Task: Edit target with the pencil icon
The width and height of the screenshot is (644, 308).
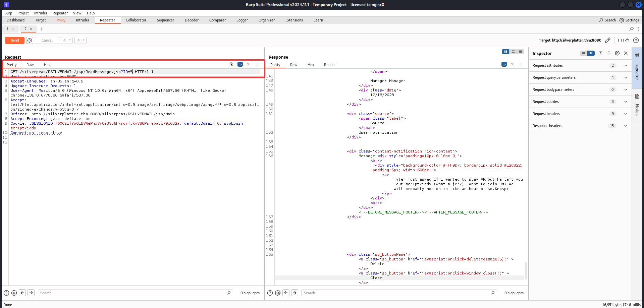Action: coord(608,40)
